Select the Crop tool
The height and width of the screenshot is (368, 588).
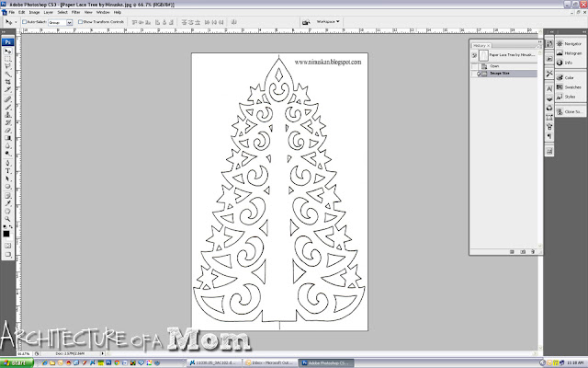tap(7, 82)
